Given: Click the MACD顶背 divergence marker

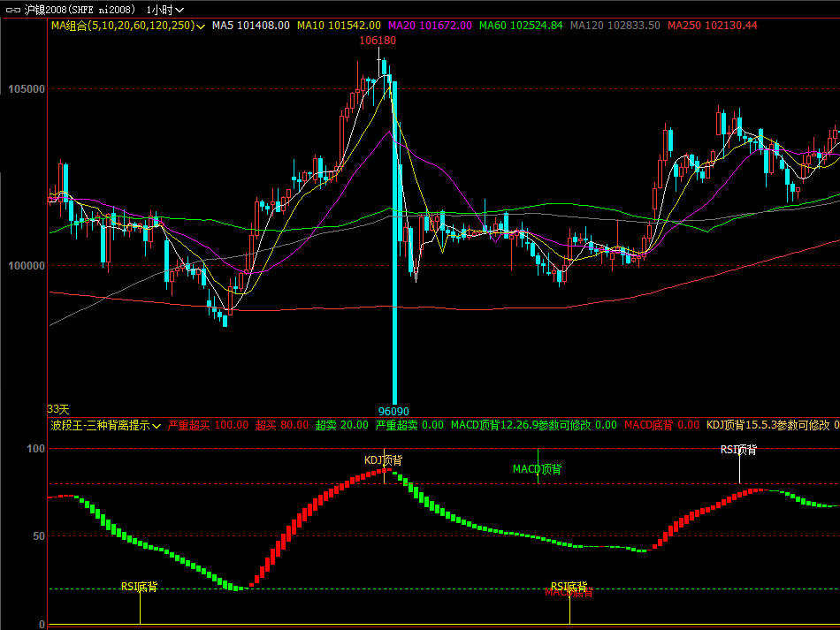Looking at the screenshot, I should [x=538, y=469].
